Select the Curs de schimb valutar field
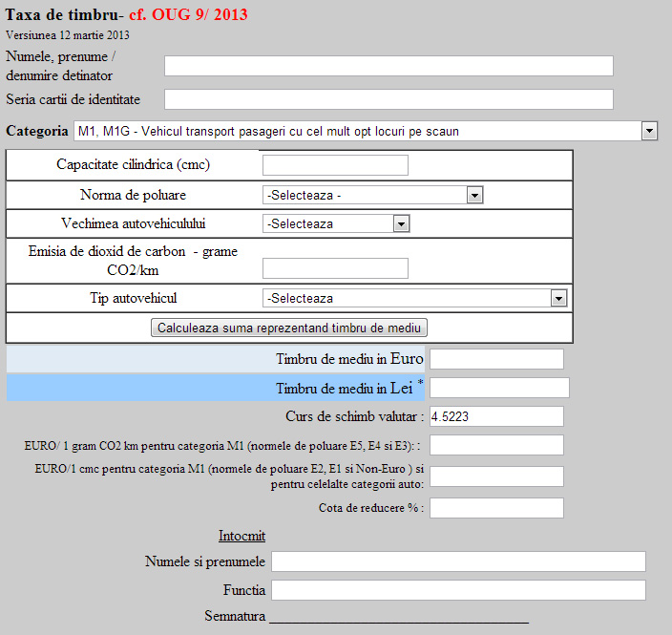Image resolution: width=672 pixels, height=635 pixels. coord(496,416)
